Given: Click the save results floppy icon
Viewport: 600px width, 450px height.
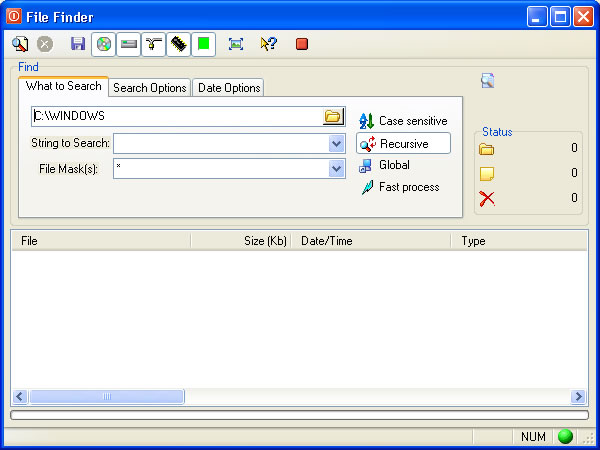Looking at the screenshot, I should click(78, 44).
